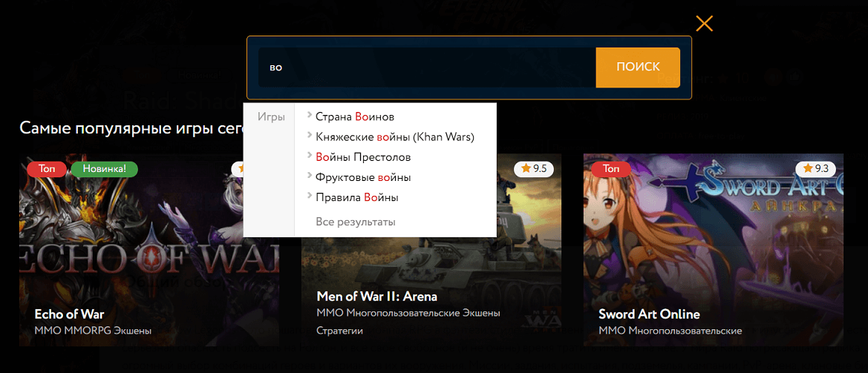Click arrow icon beside 'Войны Престолов'

(x=309, y=156)
